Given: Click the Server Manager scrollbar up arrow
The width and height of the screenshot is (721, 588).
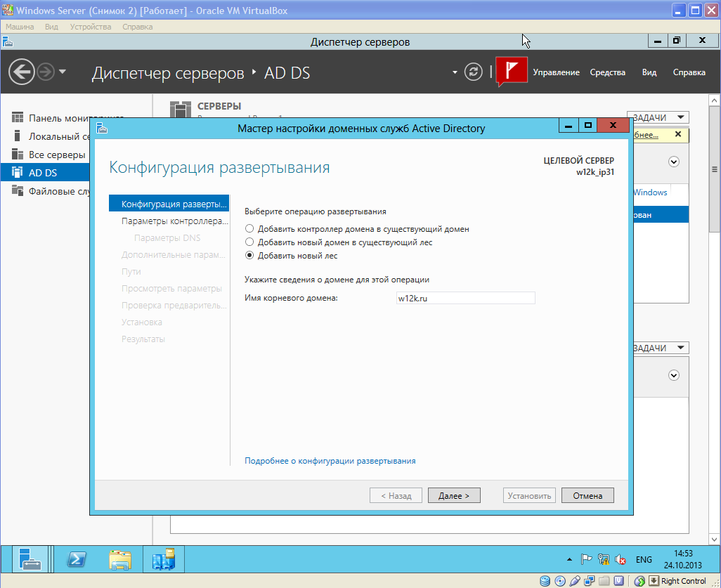Looking at the screenshot, I should 714,100.
